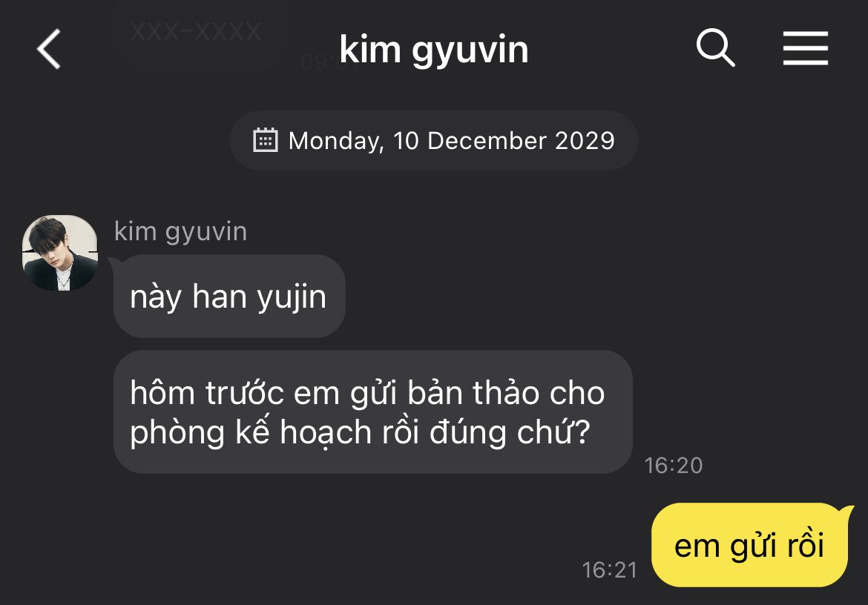The image size is (868, 605).
Task: Go back using the left arrow
Action: coord(49,49)
